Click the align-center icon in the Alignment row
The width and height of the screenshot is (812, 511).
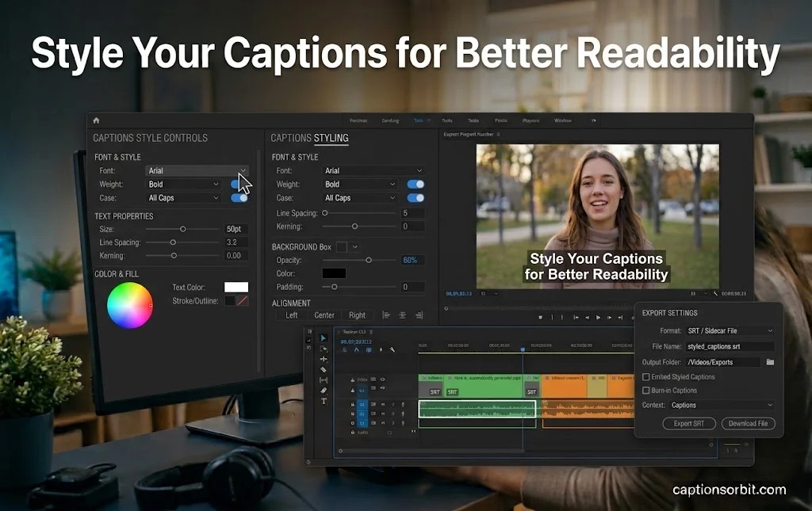coord(402,315)
